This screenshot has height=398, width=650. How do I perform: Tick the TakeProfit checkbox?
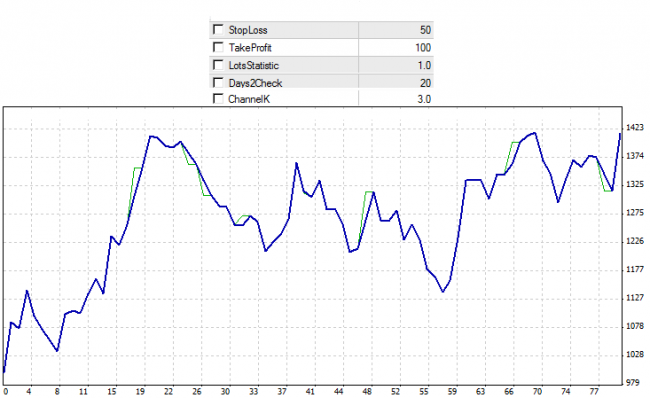point(218,47)
